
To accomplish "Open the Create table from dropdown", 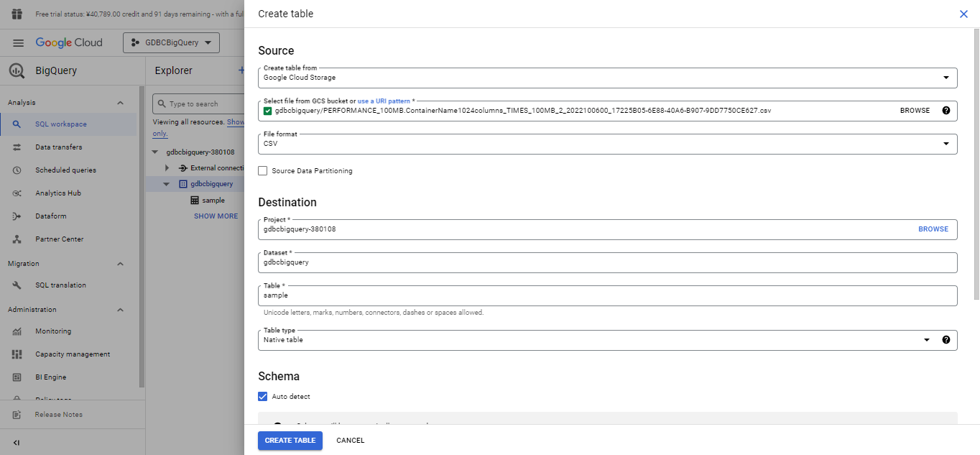I will [607, 78].
